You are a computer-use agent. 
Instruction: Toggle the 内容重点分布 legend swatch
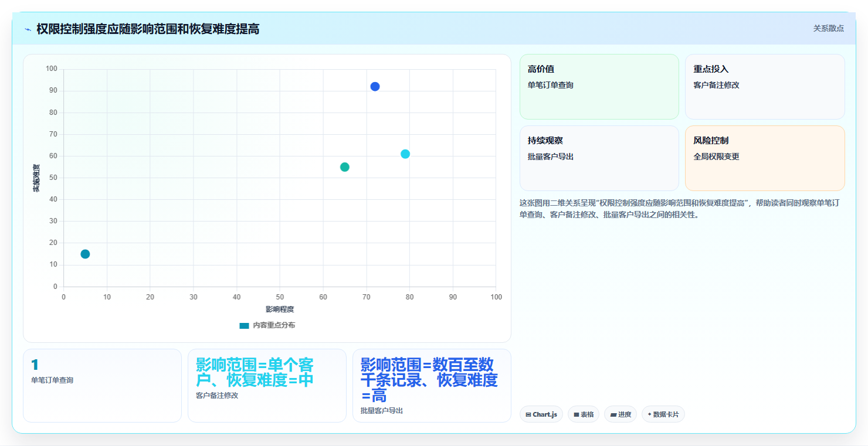[x=244, y=325]
